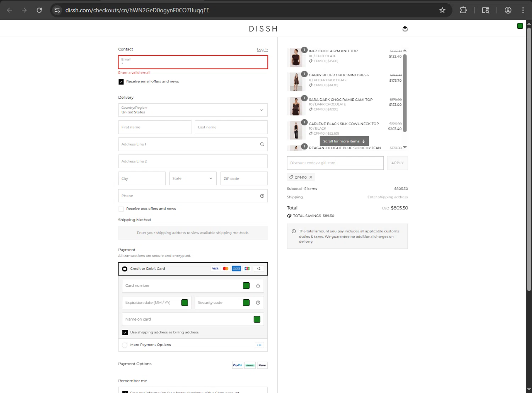The width and height of the screenshot is (532, 393).
Task: Click the browser back arrow
Action: point(10,10)
